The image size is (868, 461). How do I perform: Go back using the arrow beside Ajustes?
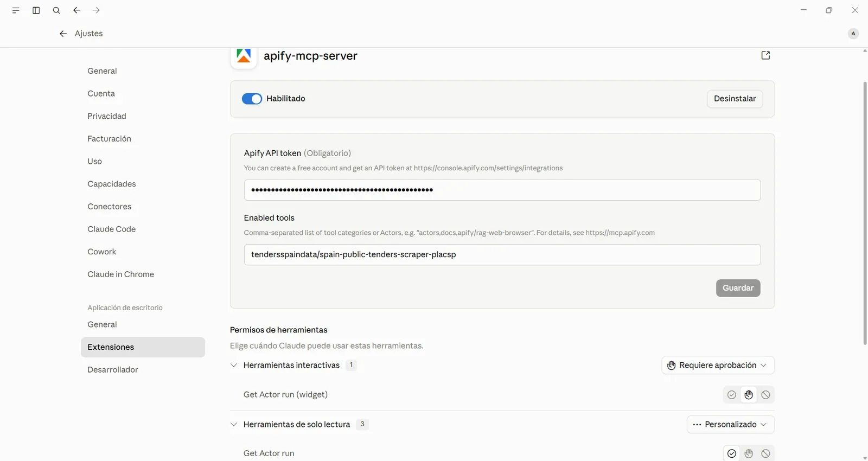coord(63,34)
